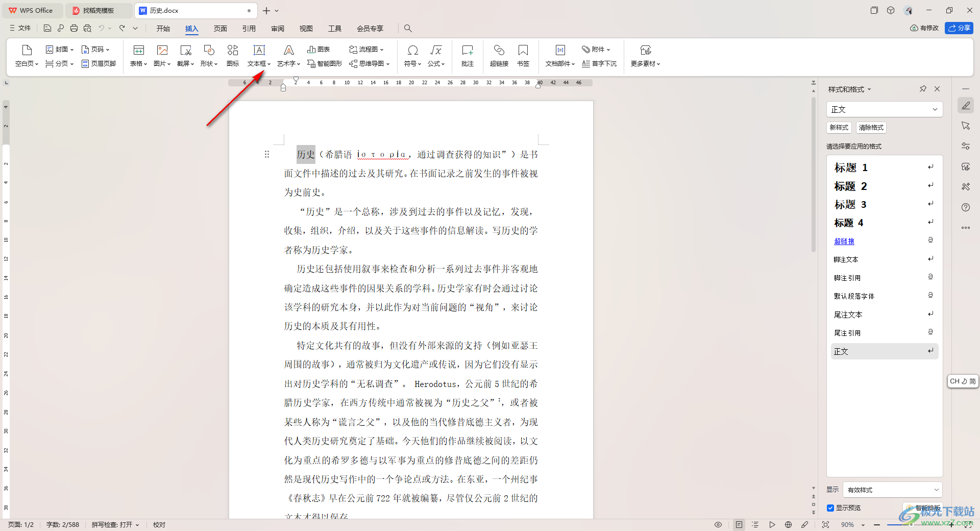The height and width of the screenshot is (531, 980).
Task: Toggle outline view in status bar
Action: [755, 524]
